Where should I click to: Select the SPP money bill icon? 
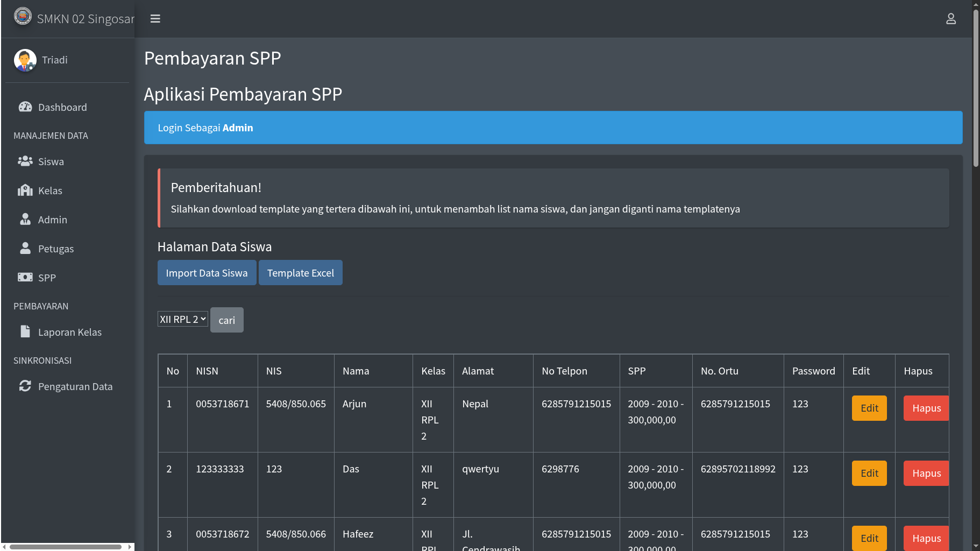click(x=25, y=278)
